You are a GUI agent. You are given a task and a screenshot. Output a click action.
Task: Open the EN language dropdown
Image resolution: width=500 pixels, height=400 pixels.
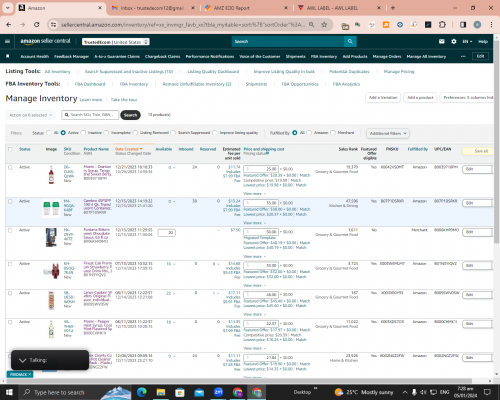pyautogui.click(x=467, y=42)
